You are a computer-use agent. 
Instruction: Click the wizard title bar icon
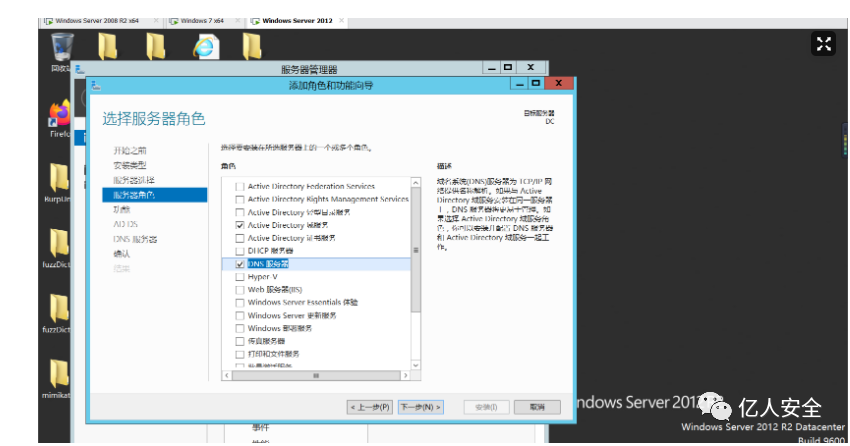click(x=96, y=85)
